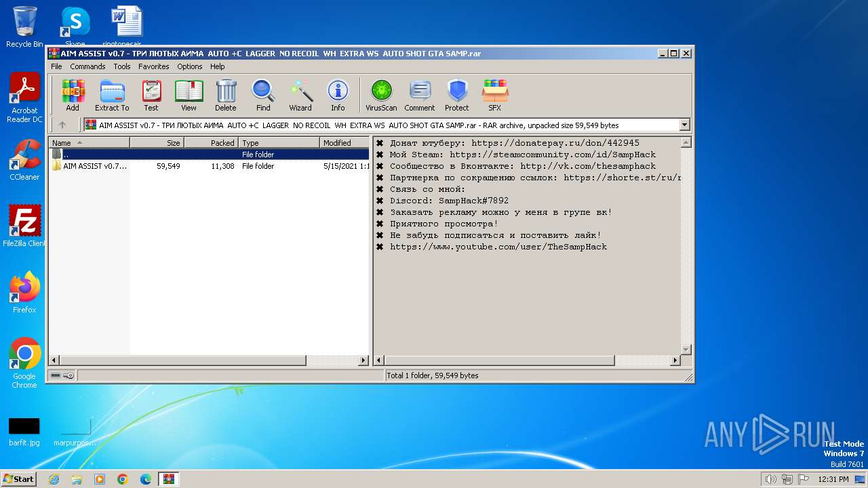This screenshot has width=868, height=488.
Task: Click the comment pane scroll right arrow
Action: click(675, 361)
